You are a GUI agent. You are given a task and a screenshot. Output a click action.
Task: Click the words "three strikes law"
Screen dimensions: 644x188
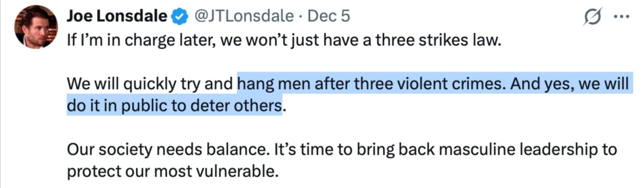pos(438,40)
